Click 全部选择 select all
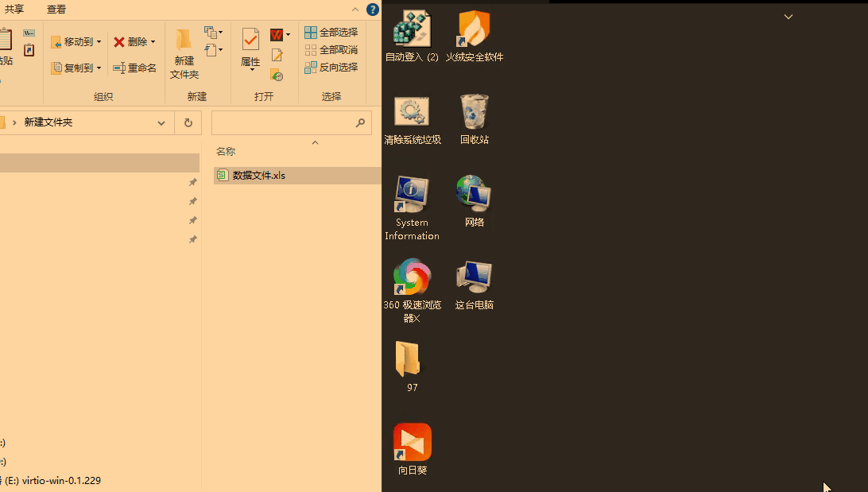This screenshot has height=492, width=868. 331,33
